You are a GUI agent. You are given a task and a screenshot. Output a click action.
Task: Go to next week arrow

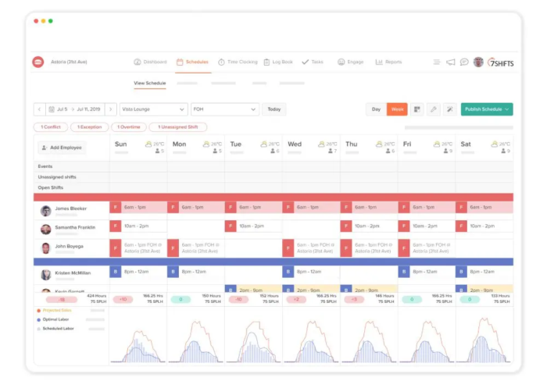pyautogui.click(x=111, y=109)
